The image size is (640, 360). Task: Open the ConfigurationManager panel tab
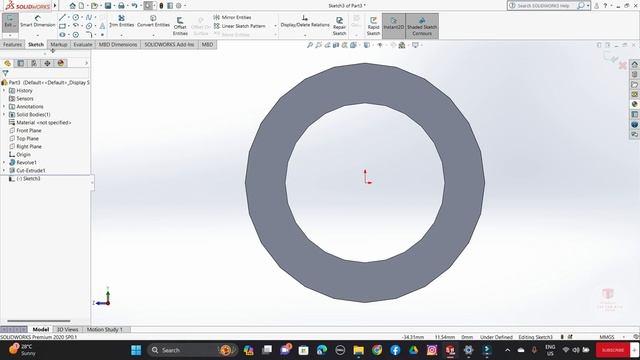pyautogui.click(x=34, y=63)
